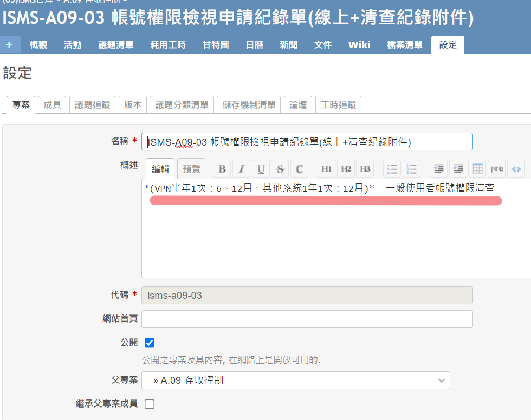The image size is (531, 420).
Task: Switch to the 成員 settings tab
Action: [52, 105]
